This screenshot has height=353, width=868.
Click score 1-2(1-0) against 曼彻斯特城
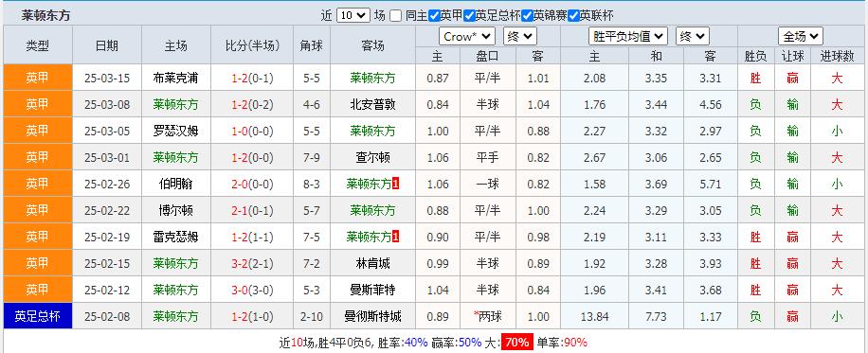pos(252,316)
